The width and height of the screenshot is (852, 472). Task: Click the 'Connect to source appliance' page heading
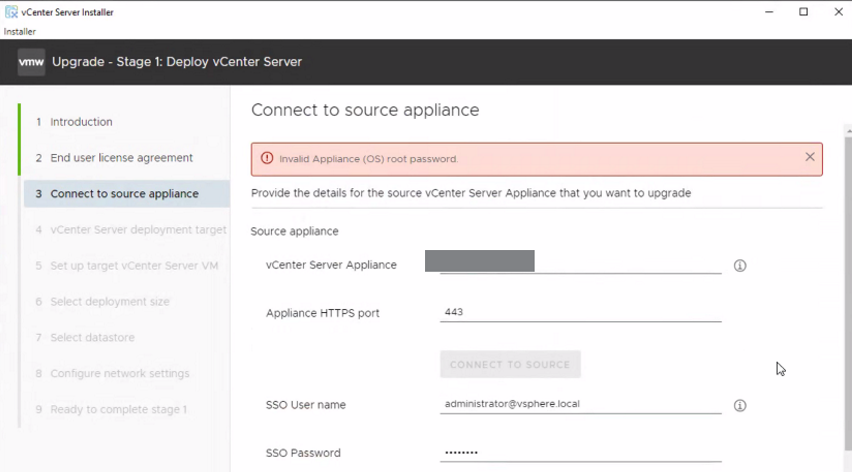pos(365,110)
